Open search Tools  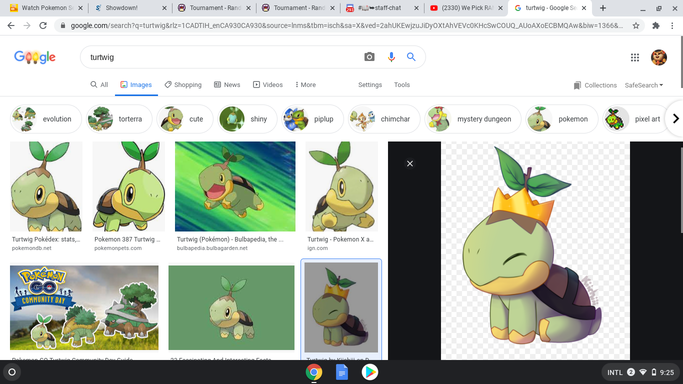[402, 85]
